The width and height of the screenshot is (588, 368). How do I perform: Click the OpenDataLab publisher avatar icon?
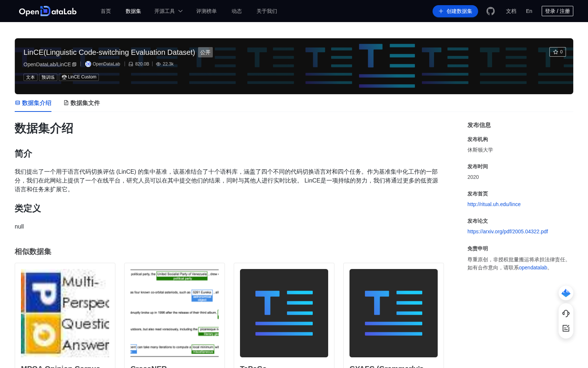[x=88, y=64]
